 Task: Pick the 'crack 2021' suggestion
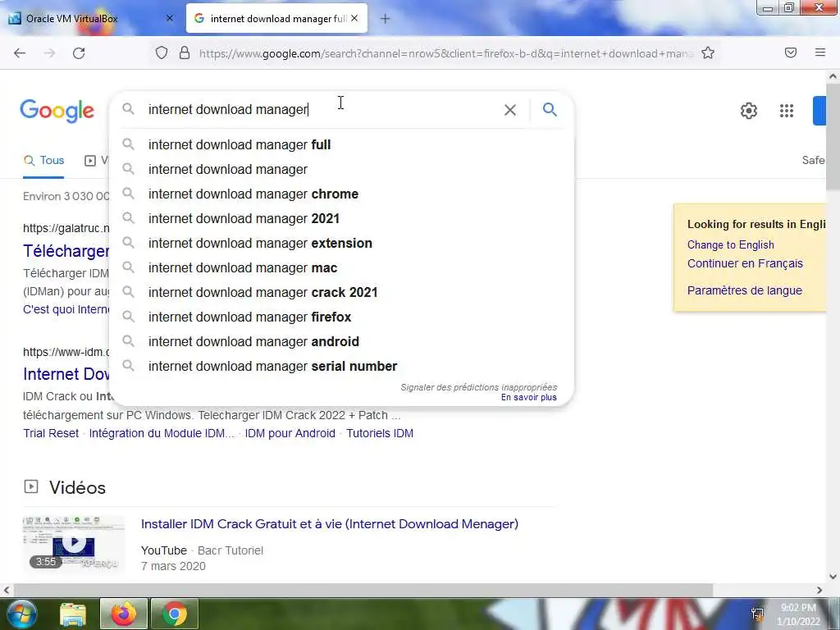point(342,293)
